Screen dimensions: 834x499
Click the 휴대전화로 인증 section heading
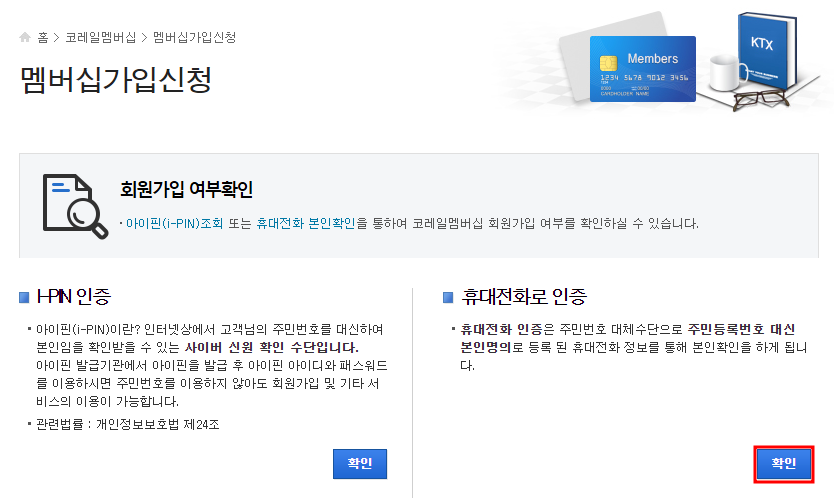pyautogui.click(x=524, y=296)
